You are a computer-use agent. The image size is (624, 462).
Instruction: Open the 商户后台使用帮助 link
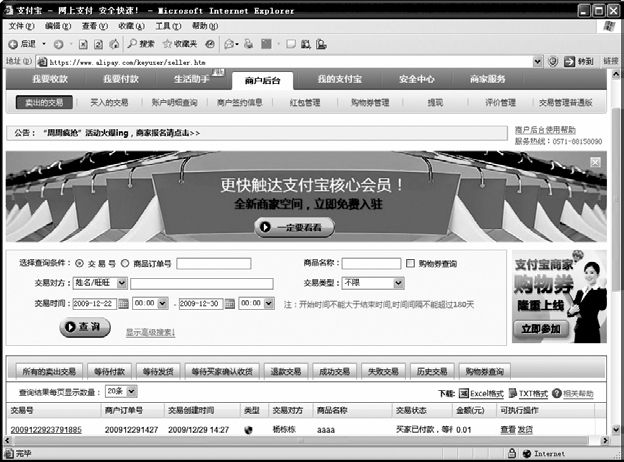[545, 130]
